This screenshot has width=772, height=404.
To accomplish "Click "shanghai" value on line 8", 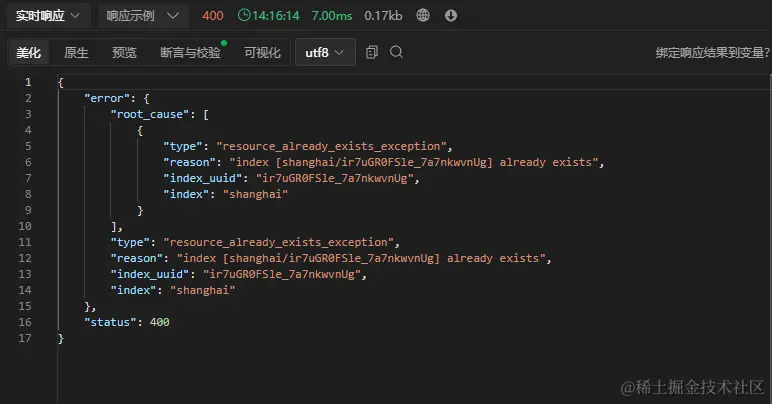I will pyautogui.click(x=255, y=194).
